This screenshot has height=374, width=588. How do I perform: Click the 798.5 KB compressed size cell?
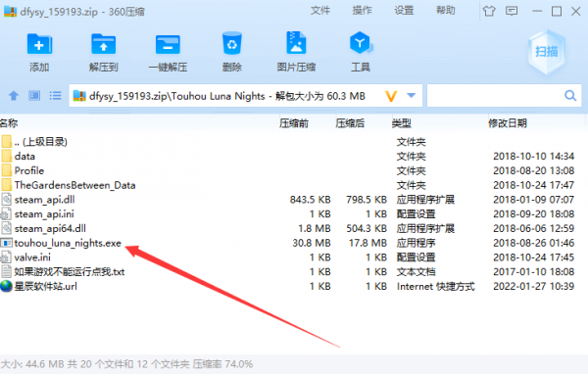(367, 200)
